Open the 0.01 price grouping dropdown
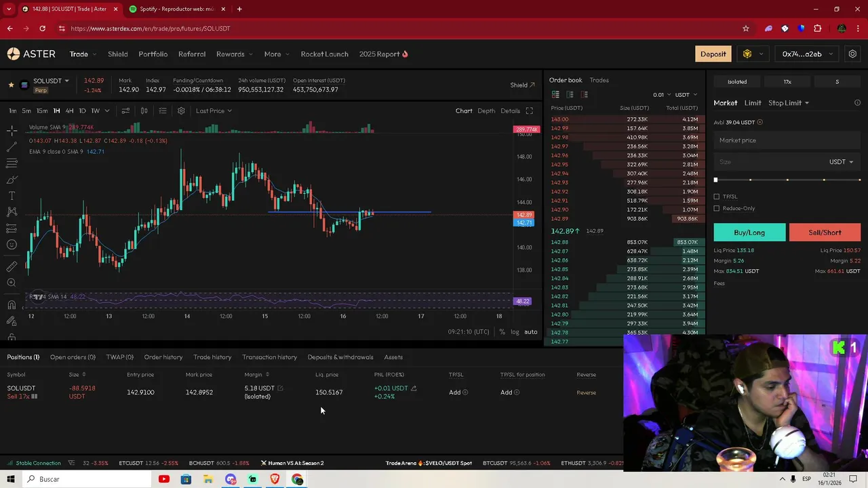This screenshot has width=868, height=488. coord(662,95)
